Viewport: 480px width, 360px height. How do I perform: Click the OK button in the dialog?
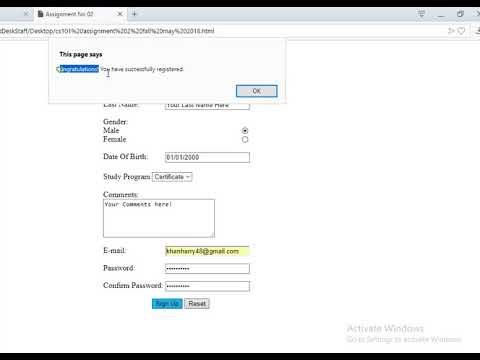pyautogui.click(x=256, y=91)
